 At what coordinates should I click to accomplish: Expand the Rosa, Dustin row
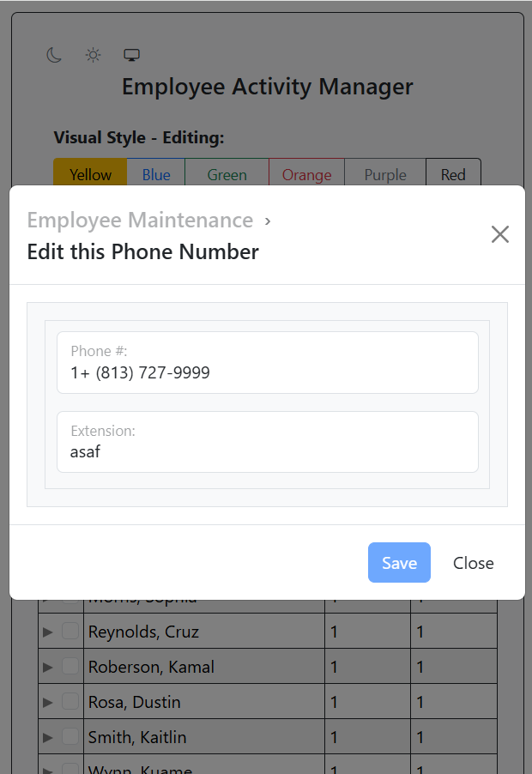point(48,702)
